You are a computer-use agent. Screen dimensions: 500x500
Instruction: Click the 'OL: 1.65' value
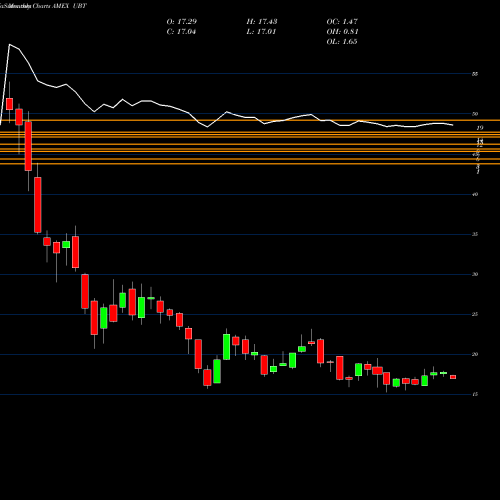pyautogui.click(x=342, y=42)
